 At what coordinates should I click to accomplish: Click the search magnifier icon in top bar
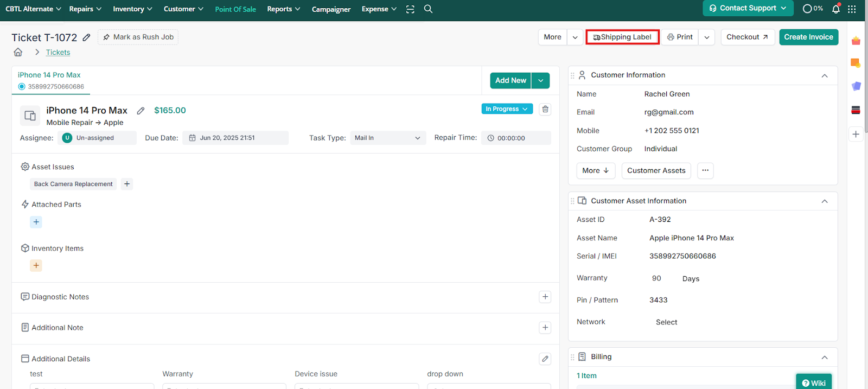coord(428,9)
